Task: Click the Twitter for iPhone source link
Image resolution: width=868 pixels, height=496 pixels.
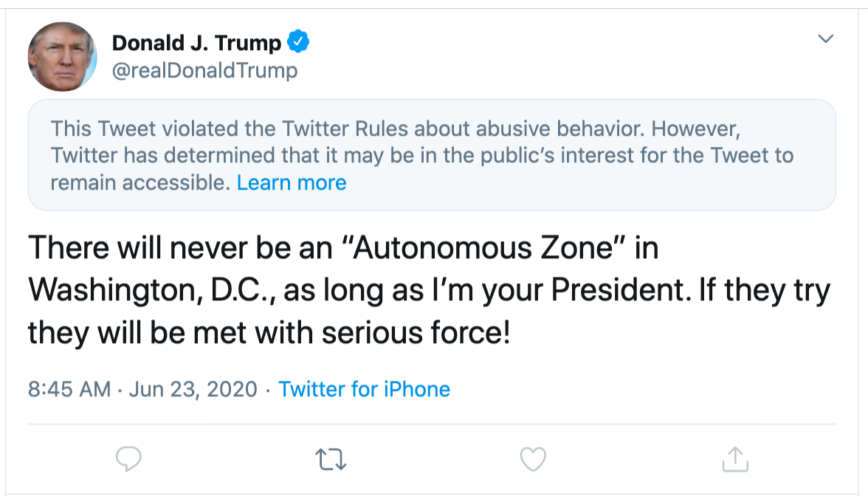Action: click(364, 389)
